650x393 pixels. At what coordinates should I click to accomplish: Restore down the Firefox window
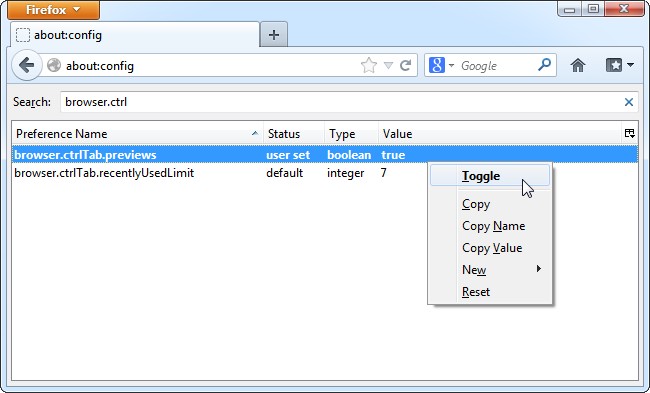[593, 9]
